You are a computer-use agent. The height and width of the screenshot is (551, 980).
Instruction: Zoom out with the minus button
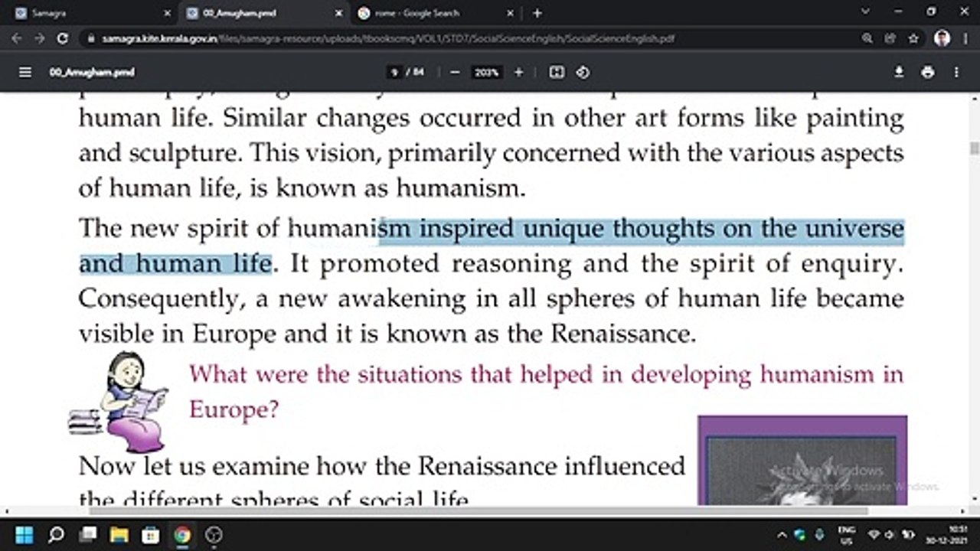(455, 72)
